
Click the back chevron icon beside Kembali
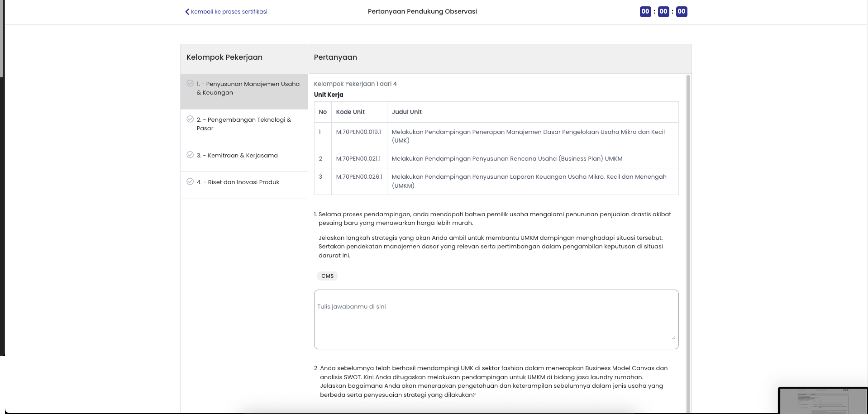tap(187, 12)
